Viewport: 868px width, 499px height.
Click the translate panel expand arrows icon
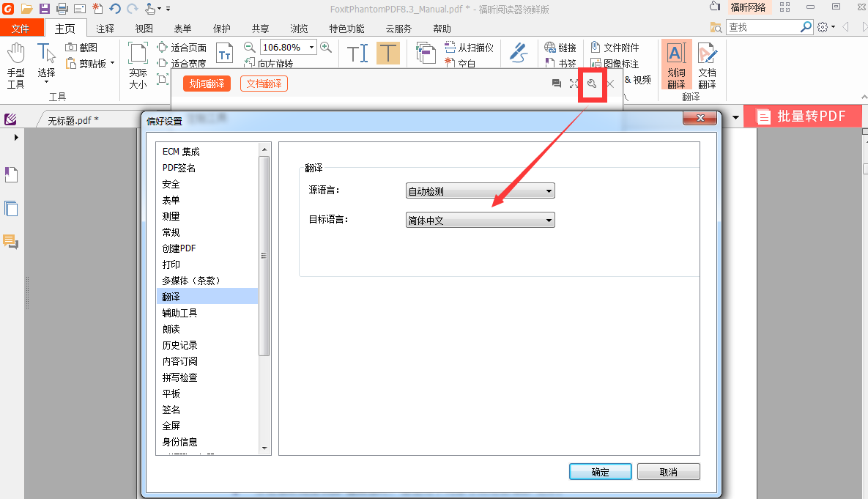(x=574, y=84)
